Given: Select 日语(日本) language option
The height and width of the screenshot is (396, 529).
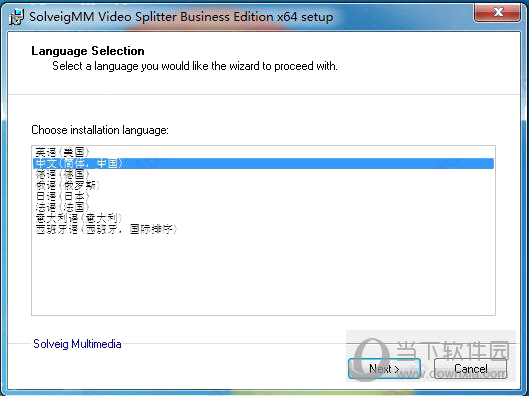Looking at the screenshot, I should [x=263, y=196].
